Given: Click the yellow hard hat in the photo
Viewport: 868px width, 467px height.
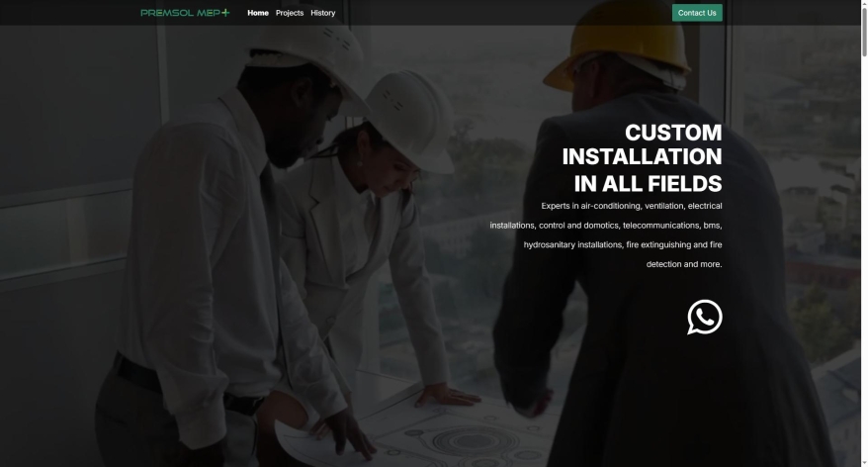Looking at the screenshot, I should tap(618, 44).
